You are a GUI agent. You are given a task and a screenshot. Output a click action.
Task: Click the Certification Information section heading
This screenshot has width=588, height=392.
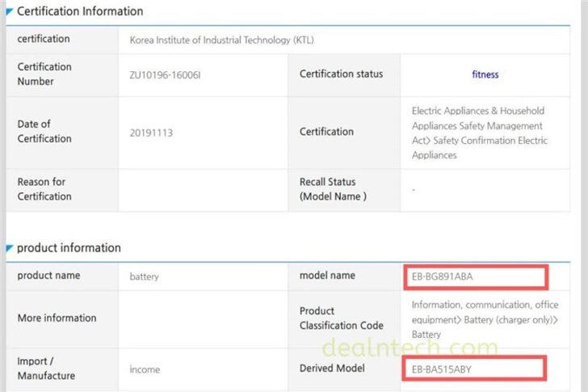[80, 11]
